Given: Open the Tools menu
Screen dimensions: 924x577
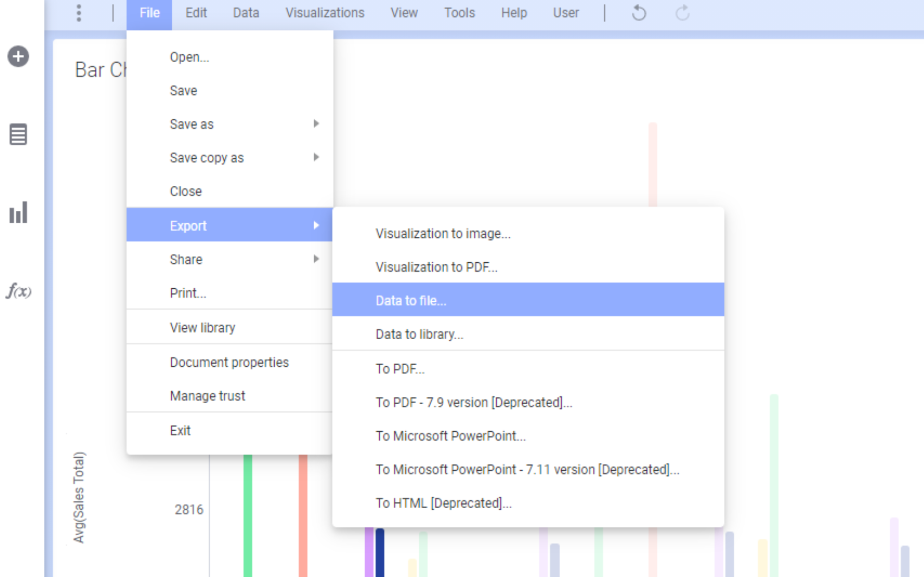Looking at the screenshot, I should pos(459,13).
